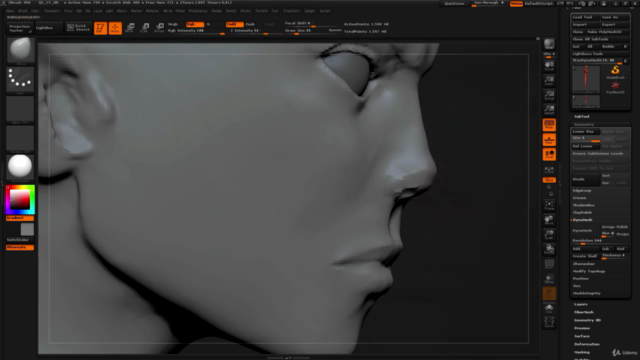Screen dimensions: 640x360
Task: Expand the Masking section
Action: coord(582,352)
